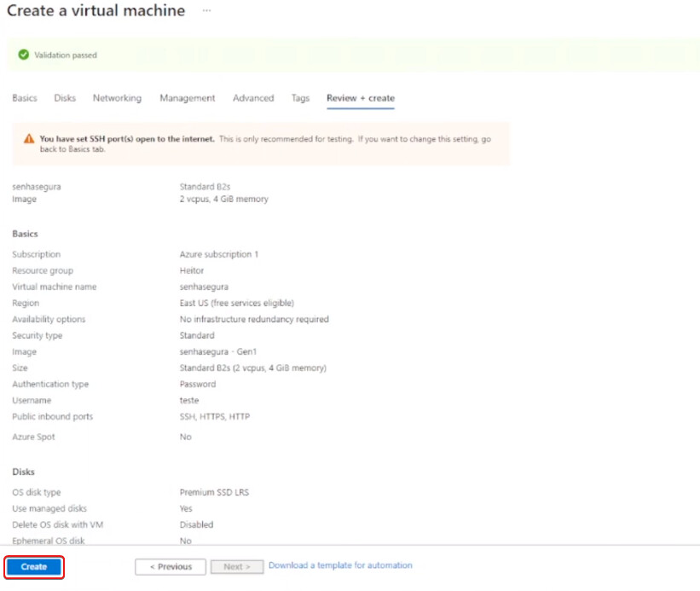Click the orange SSH warning triangle icon
The image size is (700, 591).
pyautogui.click(x=29, y=138)
